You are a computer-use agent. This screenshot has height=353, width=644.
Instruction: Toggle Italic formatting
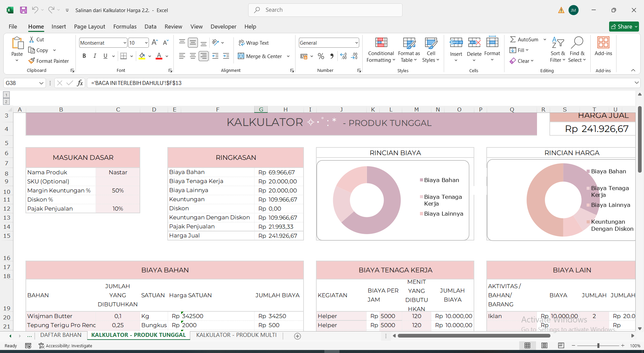(95, 56)
